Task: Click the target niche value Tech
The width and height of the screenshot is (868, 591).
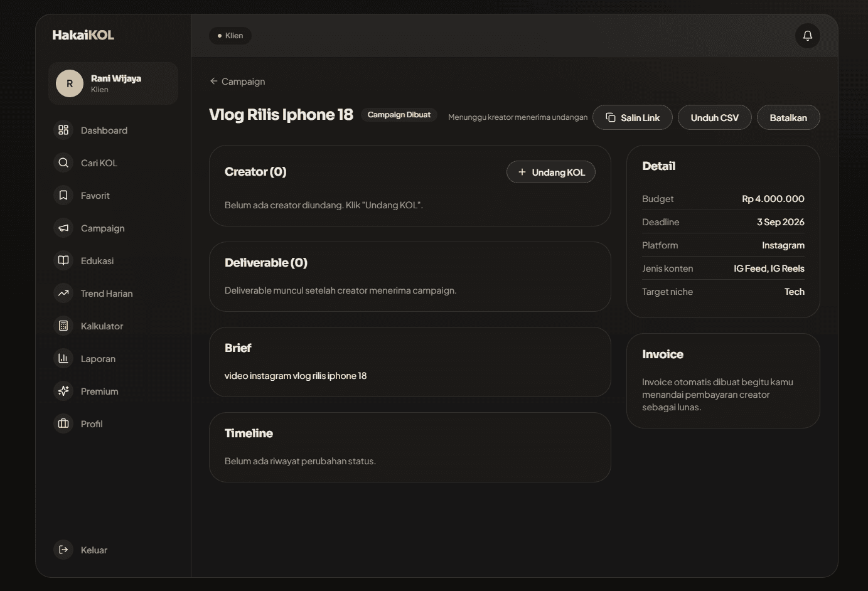Action: 795,292
